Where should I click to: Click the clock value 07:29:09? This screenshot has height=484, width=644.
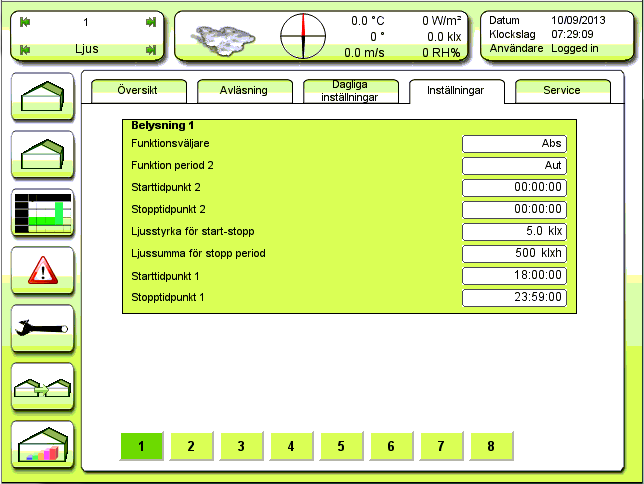(572, 34)
